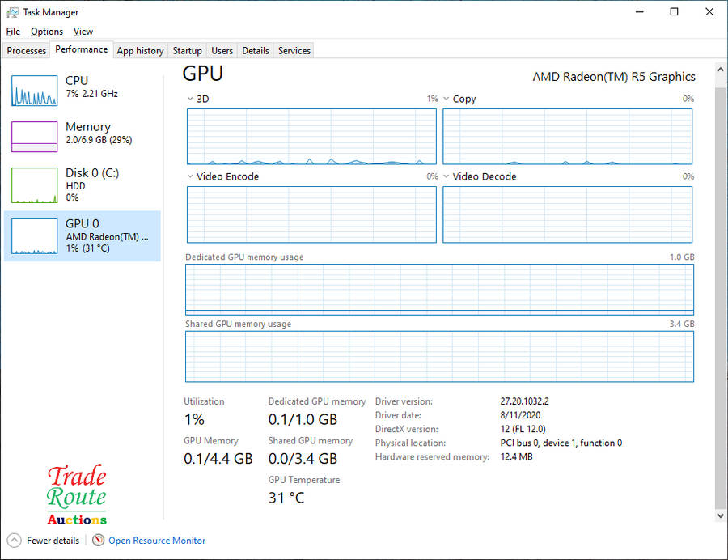728x560 pixels.
Task: Open the View menu
Action: pyautogui.click(x=83, y=31)
